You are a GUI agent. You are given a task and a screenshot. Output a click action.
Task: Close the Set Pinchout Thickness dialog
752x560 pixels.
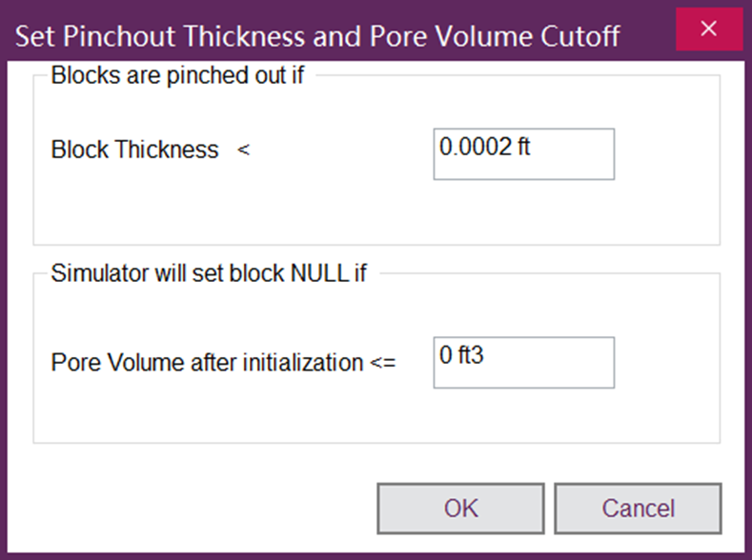coord(709,29)
